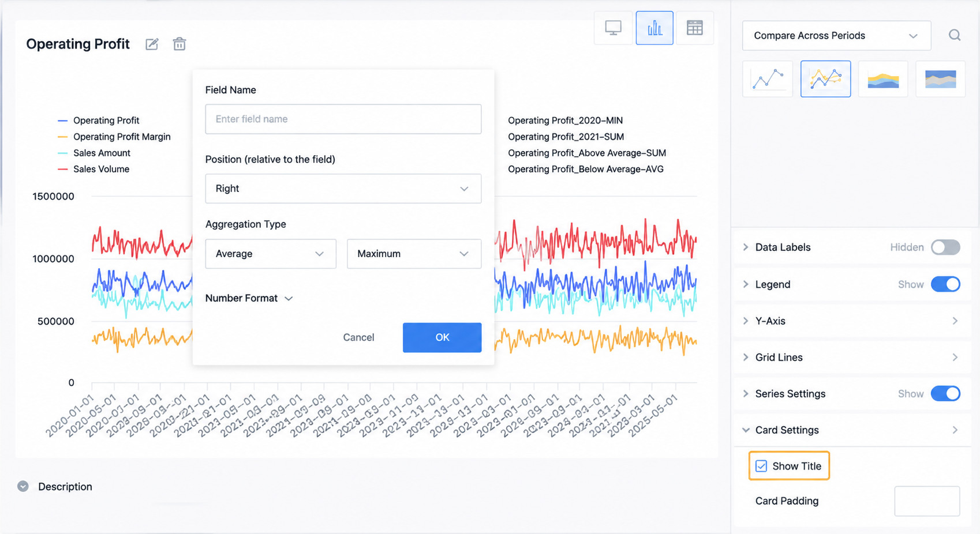This screenshot has width=980, height=534.
Task: Expand the Grid Lines settings row
Action: (x=852, y=358)
